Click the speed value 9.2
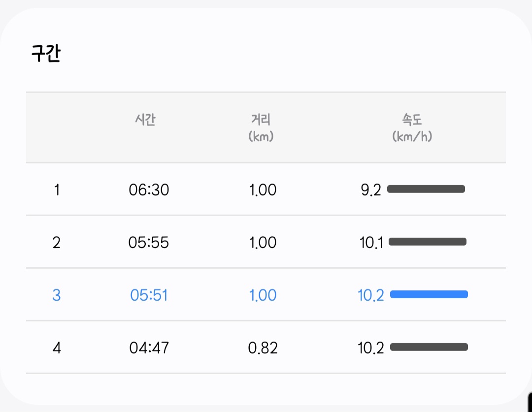 371,190
